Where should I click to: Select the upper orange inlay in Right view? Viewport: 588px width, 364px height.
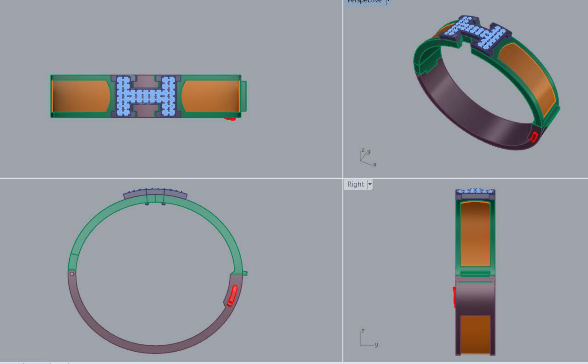pyautogui.click(x=475, y=234)
